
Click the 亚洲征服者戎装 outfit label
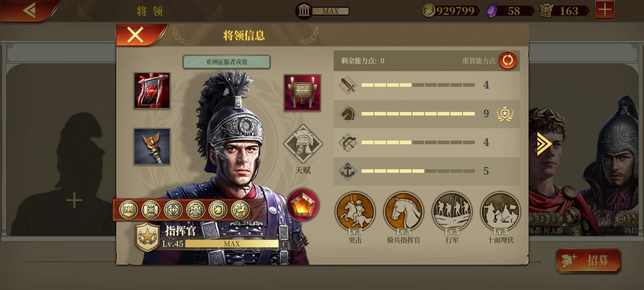[227, 62]
